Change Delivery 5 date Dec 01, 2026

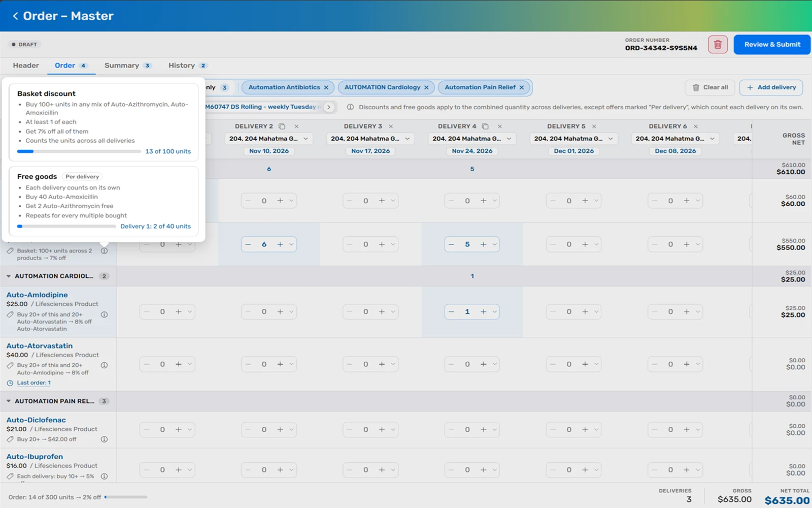[574, 151]
